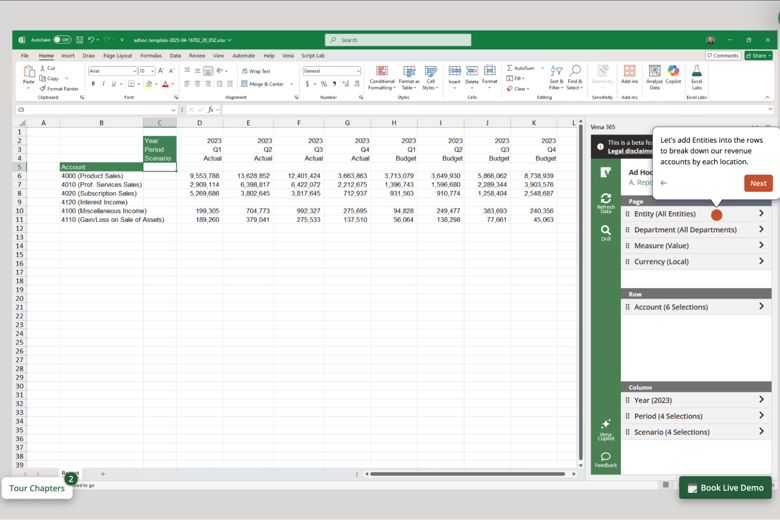Image resolution: width=780 pixels, height=520 pixels.
Task: Toggle Merge & Center
Action: pos(263,84)
